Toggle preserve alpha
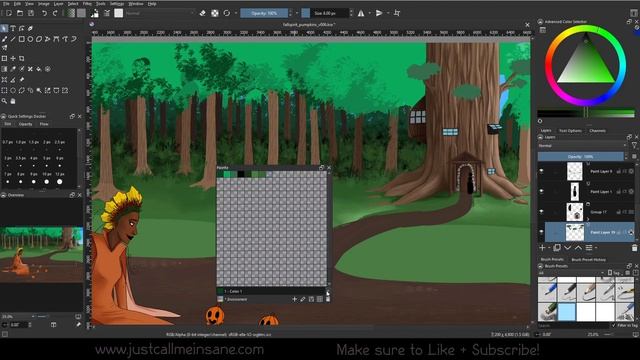Viewport: 640px width, 360px height. pyautogui.click(x=215, y=13)
